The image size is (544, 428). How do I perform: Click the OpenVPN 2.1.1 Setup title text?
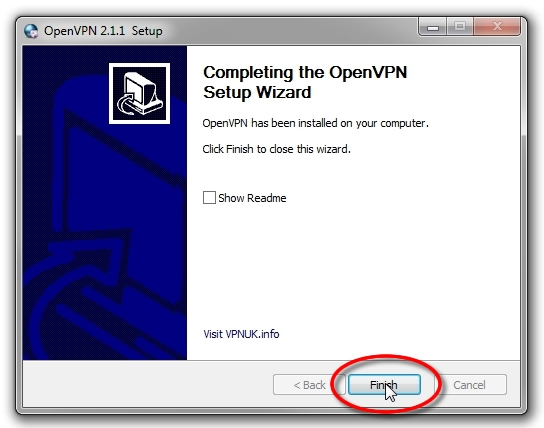103,31
